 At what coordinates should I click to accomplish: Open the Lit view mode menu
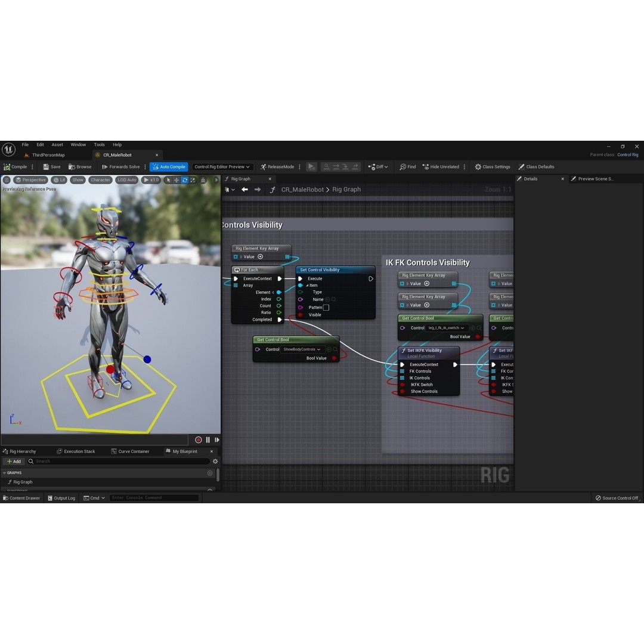coord(59,180)
